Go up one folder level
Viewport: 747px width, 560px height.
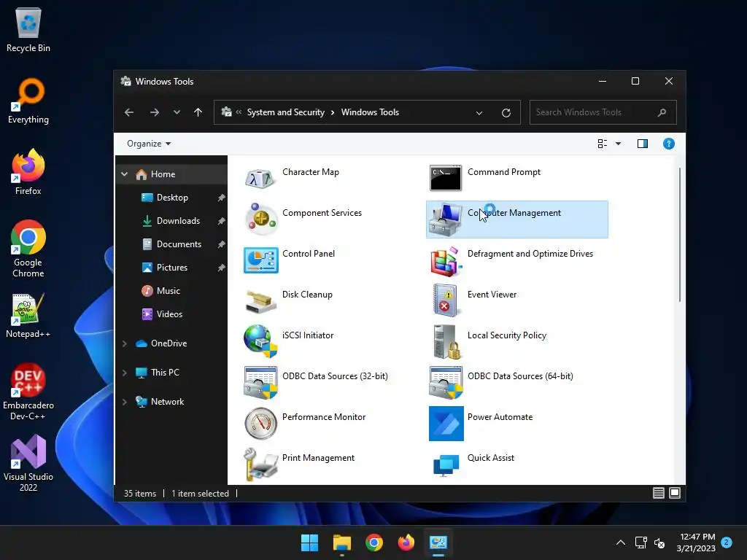pos(198,112)
